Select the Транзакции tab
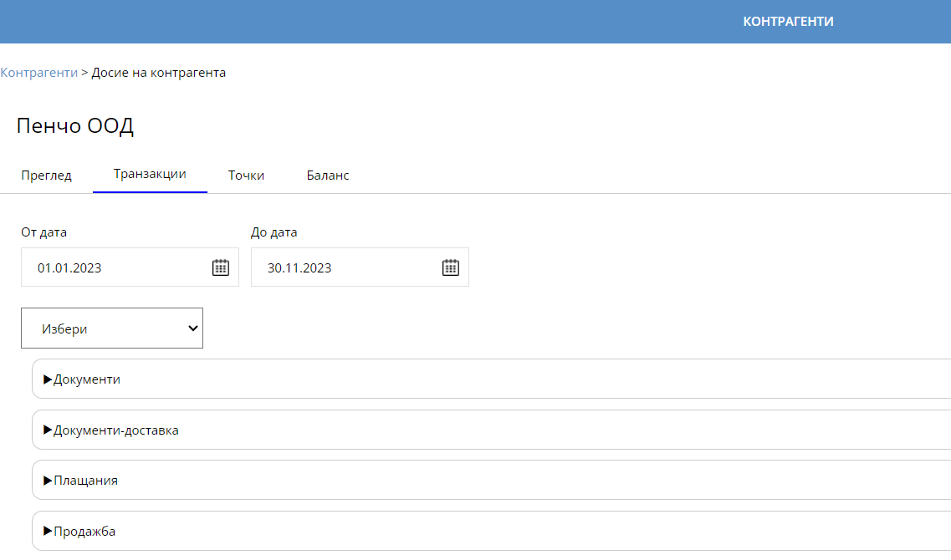This screenshot has height=560, width=951. pyautogui.click(x=150, y=174)
